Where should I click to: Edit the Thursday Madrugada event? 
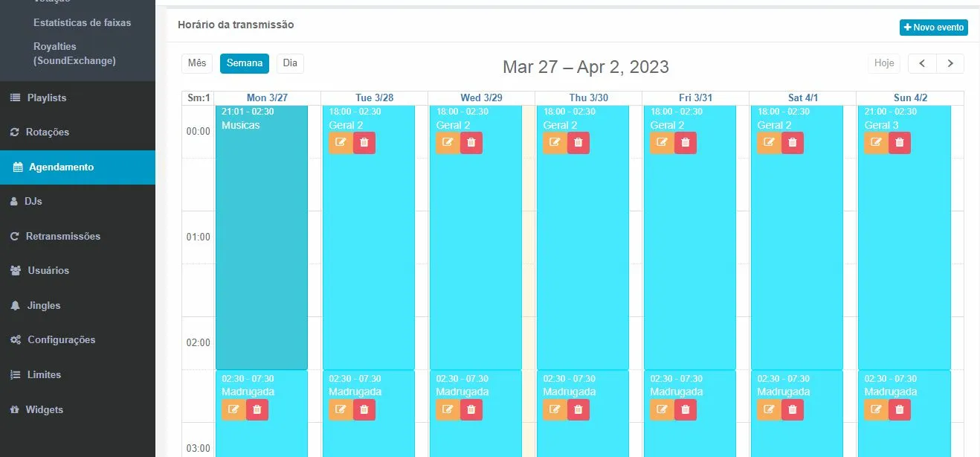(x=555, y=409)
